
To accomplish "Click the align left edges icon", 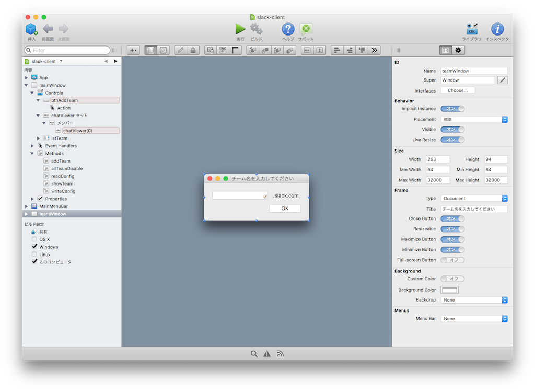I will click(x=337, y=50).
